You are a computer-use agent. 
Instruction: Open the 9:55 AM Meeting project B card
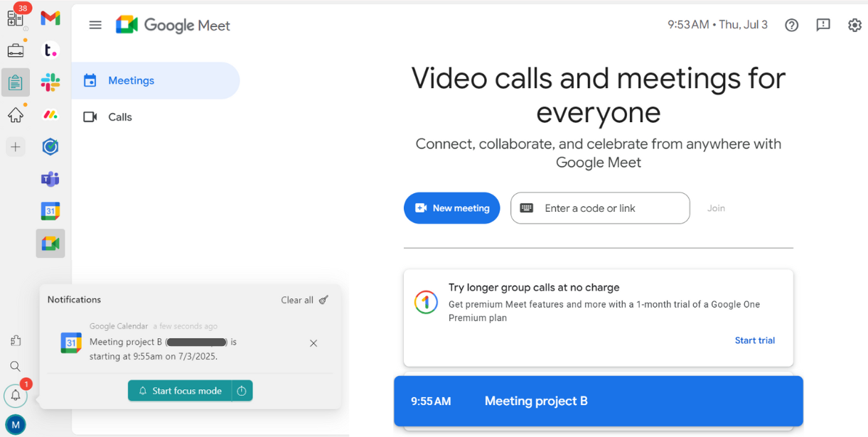point(599,401)
